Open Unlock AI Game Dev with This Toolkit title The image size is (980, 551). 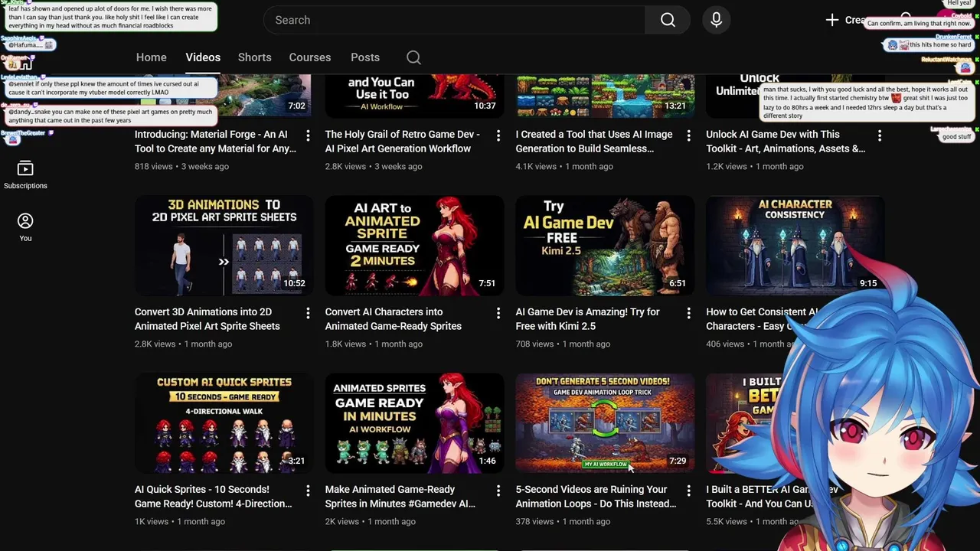(786, 142)
